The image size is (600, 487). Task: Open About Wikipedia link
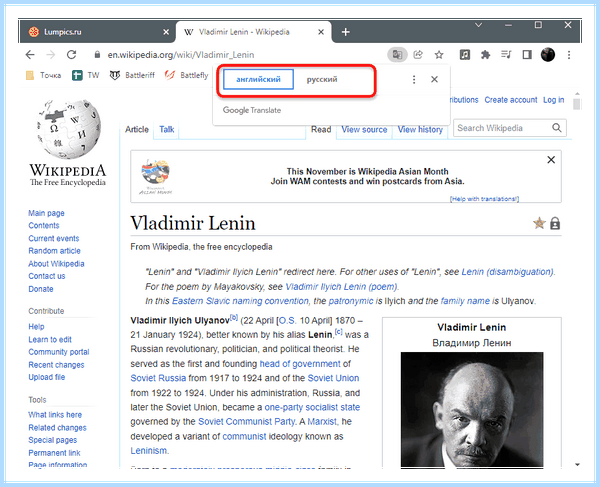point(56,264)
